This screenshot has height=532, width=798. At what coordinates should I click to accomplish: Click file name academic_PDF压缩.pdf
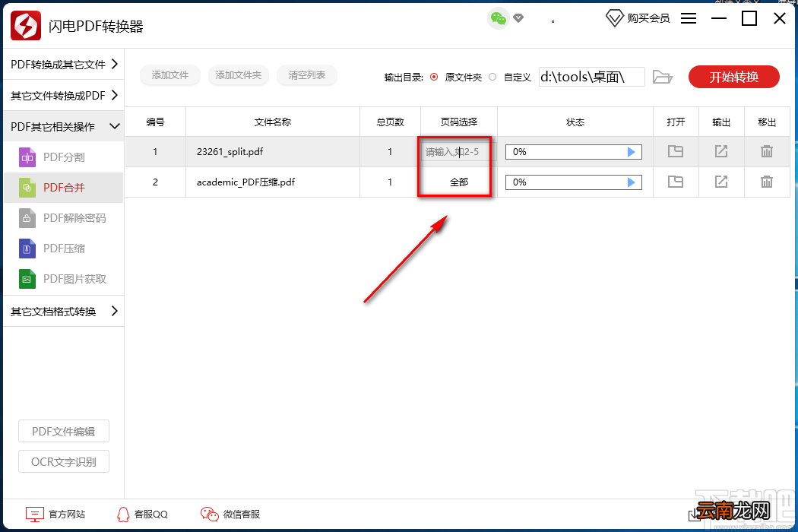click(x=245, y=182)
